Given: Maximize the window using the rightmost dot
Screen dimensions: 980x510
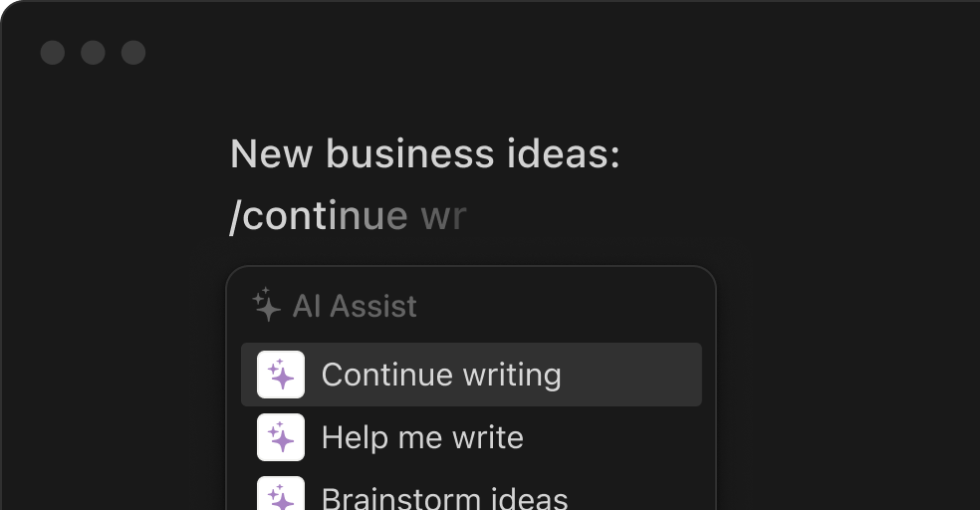Looking at the screenshot, I should click(x=133, y=52).
